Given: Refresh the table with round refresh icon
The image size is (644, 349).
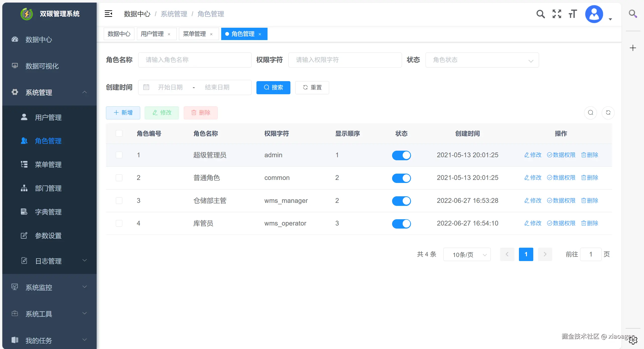Looking at the screenshot, I should 608,113.
